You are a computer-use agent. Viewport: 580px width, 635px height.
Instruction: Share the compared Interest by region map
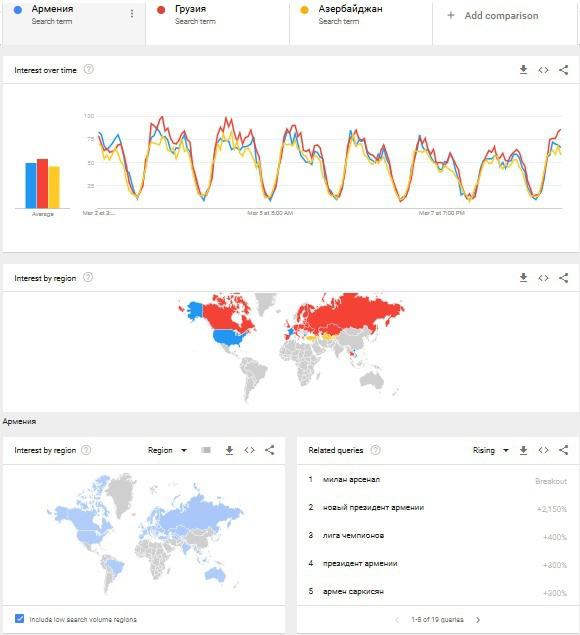(x=563, y=278)
